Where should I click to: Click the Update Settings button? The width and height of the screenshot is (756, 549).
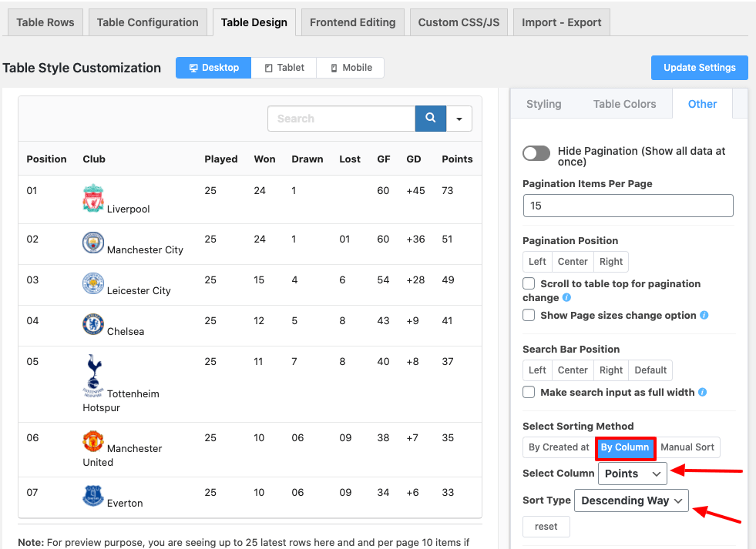pos(699,68)
